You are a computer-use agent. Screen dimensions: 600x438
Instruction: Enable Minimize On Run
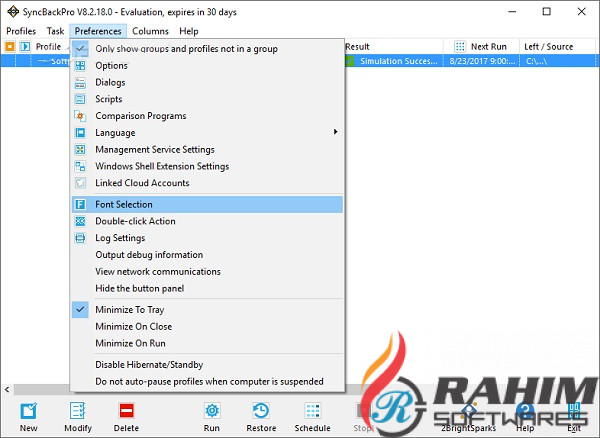[x=207, y=343]
